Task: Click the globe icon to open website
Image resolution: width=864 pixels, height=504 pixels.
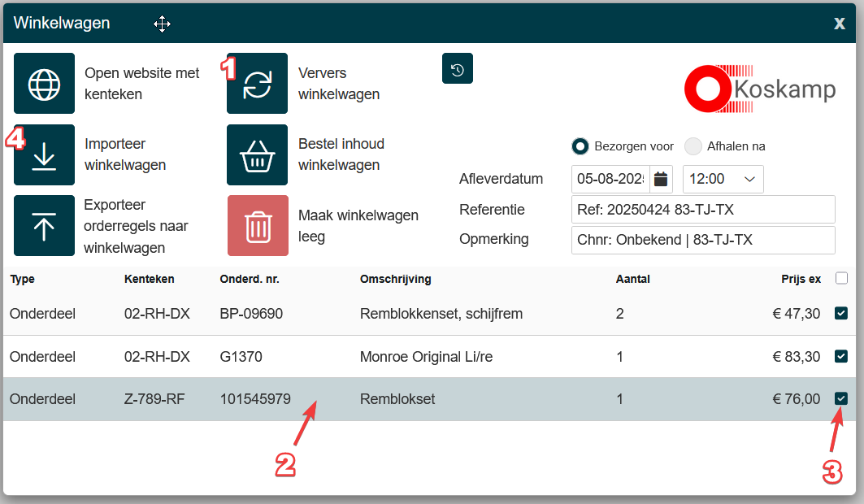Action: [x=44, y=84]
